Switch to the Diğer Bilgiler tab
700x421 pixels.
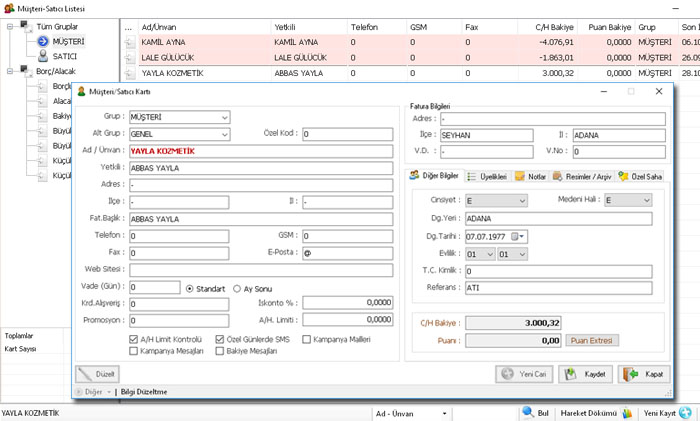coord(435,176)
